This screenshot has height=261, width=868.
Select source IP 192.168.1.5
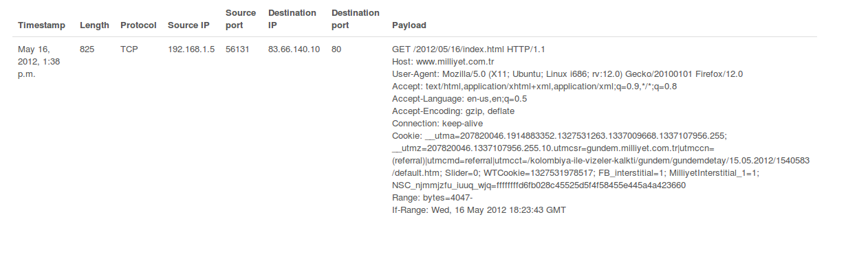point(191,49)
